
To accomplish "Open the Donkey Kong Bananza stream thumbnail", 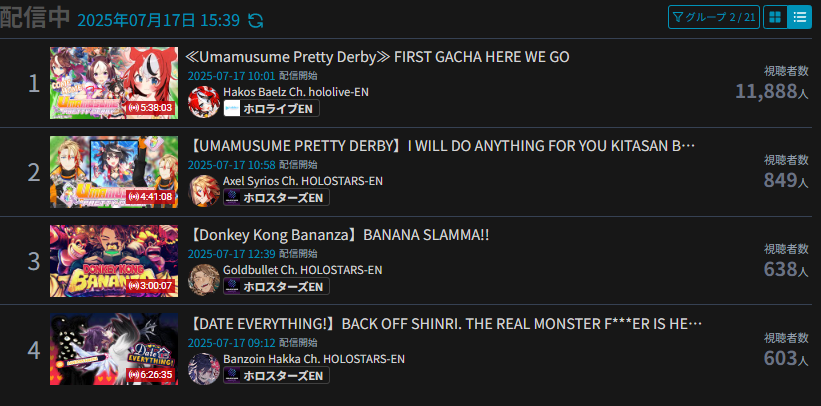I will (x=114, y=261).
